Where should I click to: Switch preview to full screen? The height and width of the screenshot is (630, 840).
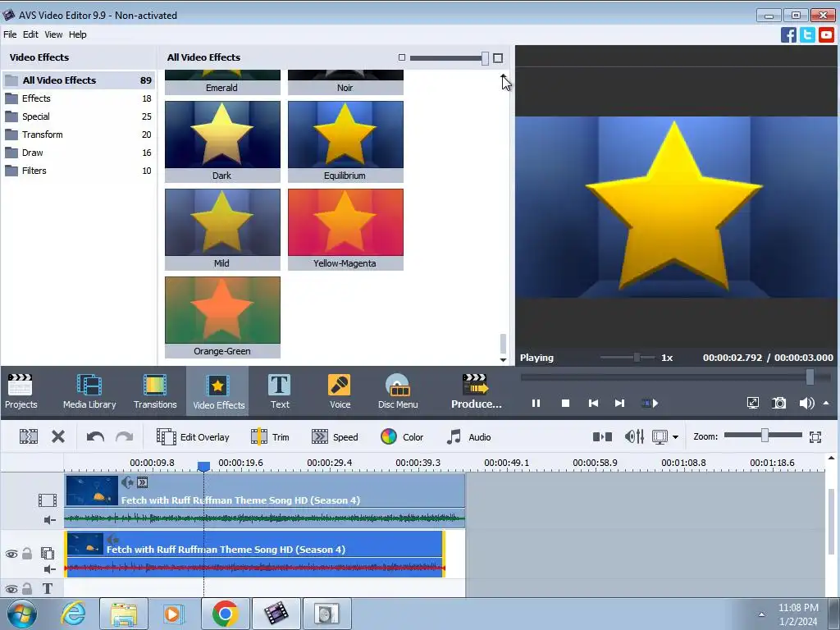[x=753, y=403]
